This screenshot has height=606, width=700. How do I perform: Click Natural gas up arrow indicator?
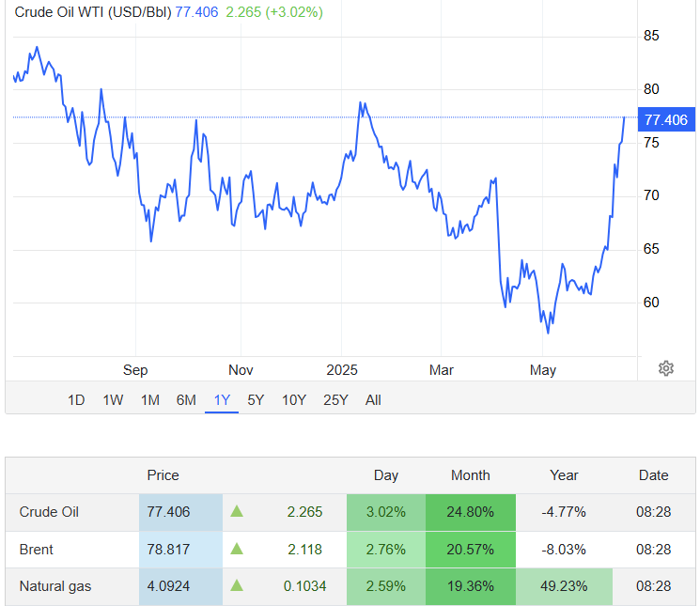click(x=237, y=585)
